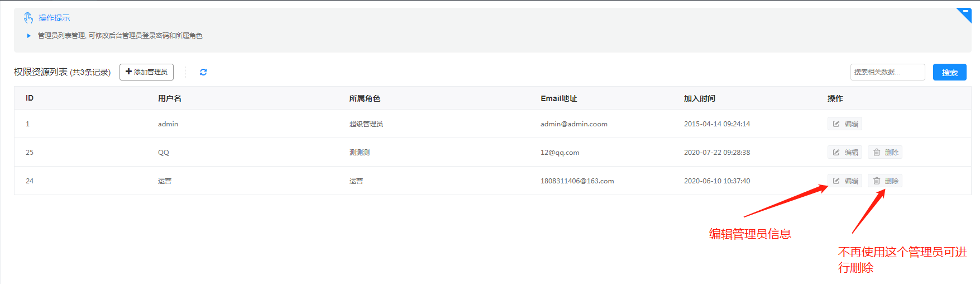Viewport: 980px width, 284px height.
Task: Click the 所属角色 column header
Action: (365, 98)
